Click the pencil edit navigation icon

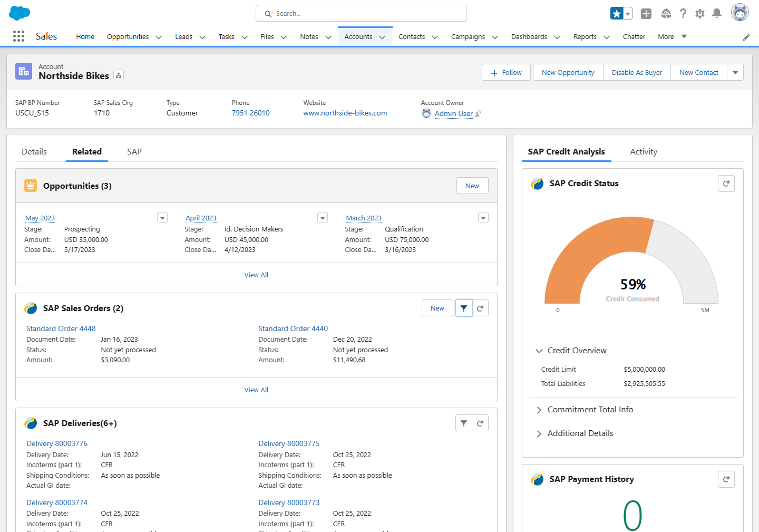746,37
